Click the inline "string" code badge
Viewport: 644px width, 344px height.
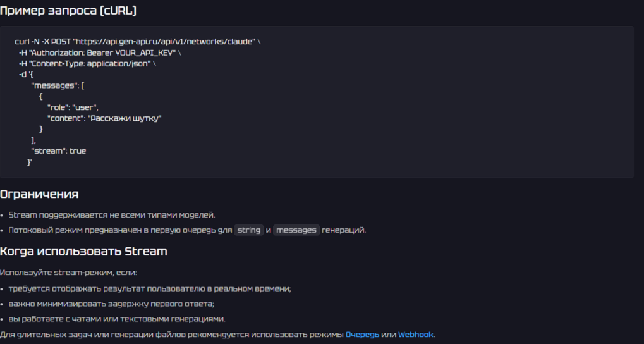(x=249, y=230)
